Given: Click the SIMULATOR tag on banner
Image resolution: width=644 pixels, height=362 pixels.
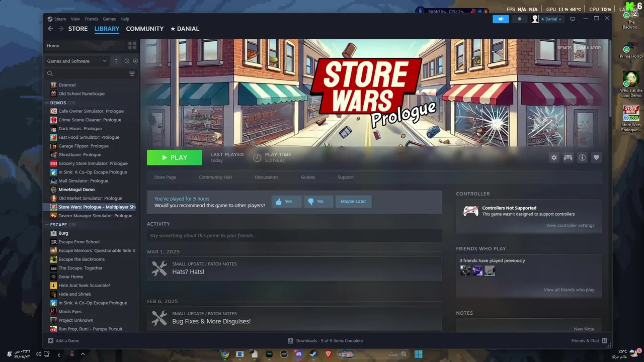Looking at the screenshot, I should point(589,48).
